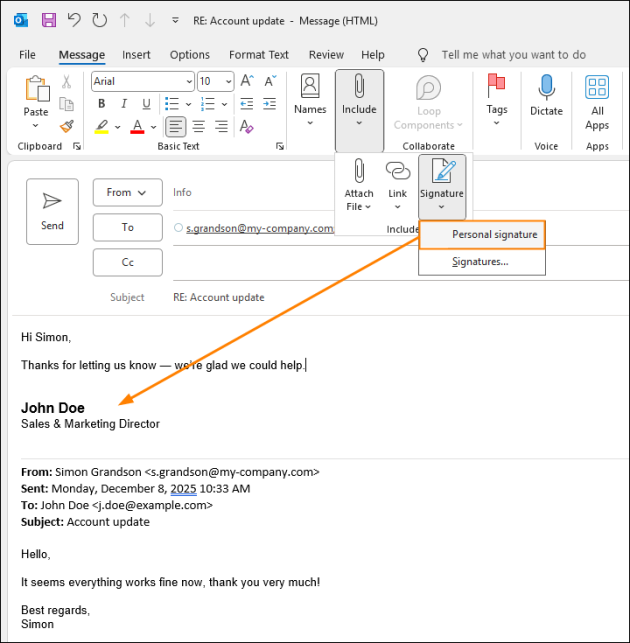Open numbering style dropdown arrow

[224, 104]
